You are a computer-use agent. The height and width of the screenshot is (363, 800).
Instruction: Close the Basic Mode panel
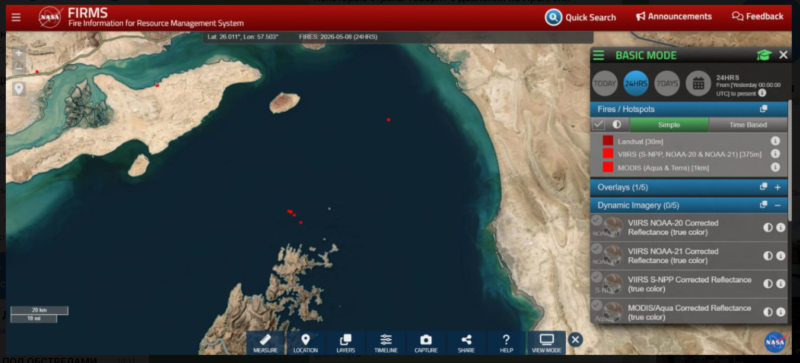(783, 55)
